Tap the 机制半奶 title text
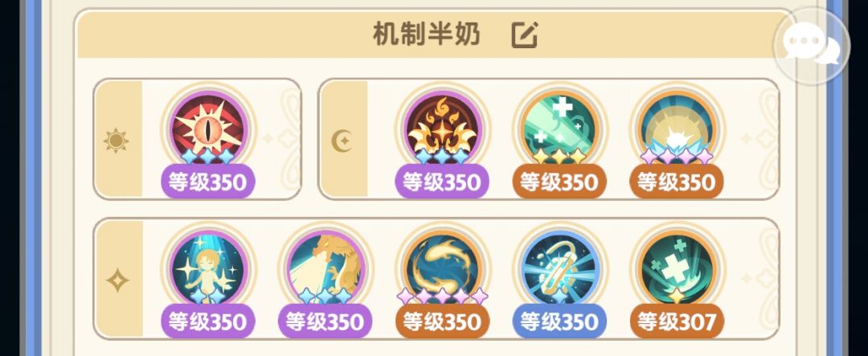This screenshot has height=356, width=868. pos(426,35)
